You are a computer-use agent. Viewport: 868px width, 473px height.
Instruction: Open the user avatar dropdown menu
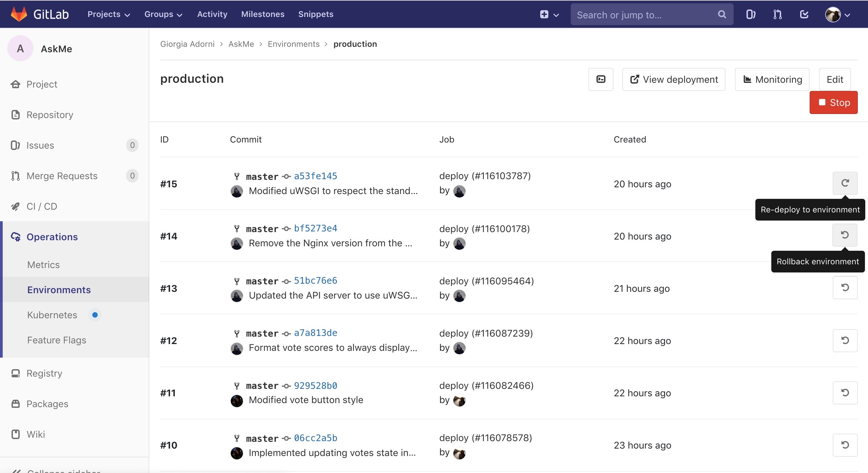pos(837,15)
